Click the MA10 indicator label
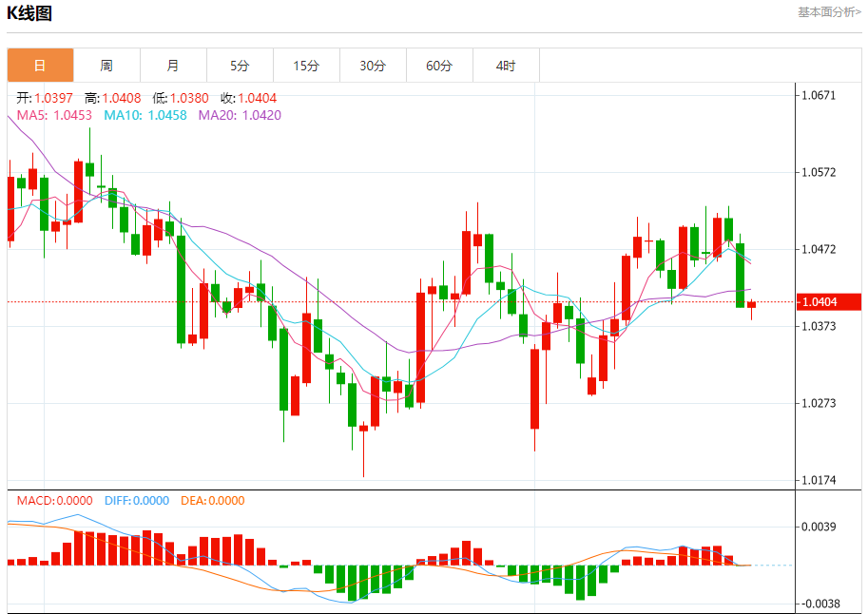Image resolution: width=868 pixels, height=614 pixels. (145, 115)
